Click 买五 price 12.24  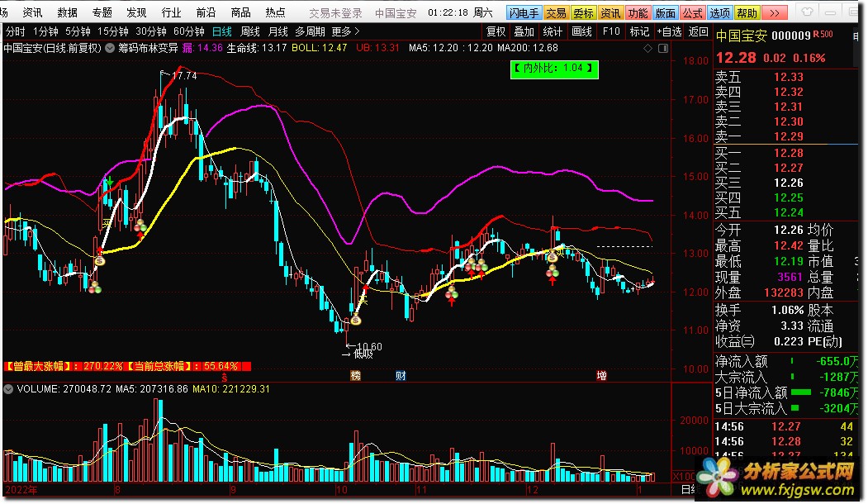[788, 212]
